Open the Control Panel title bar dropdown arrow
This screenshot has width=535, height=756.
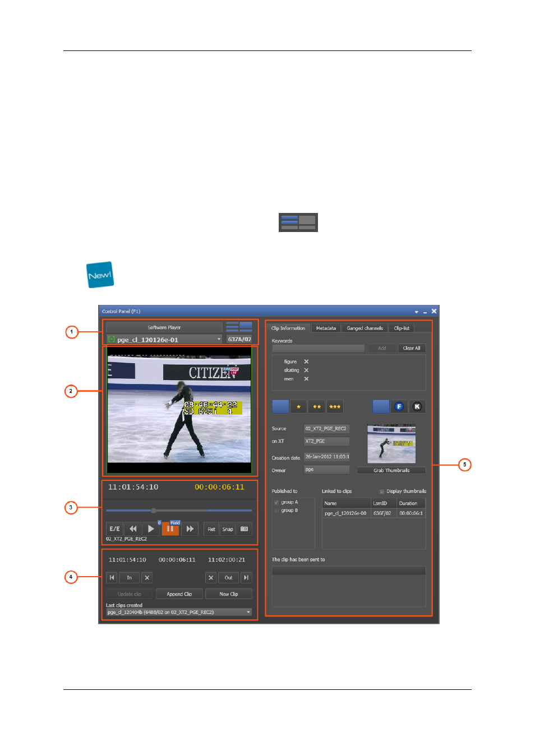coord(416,312)
